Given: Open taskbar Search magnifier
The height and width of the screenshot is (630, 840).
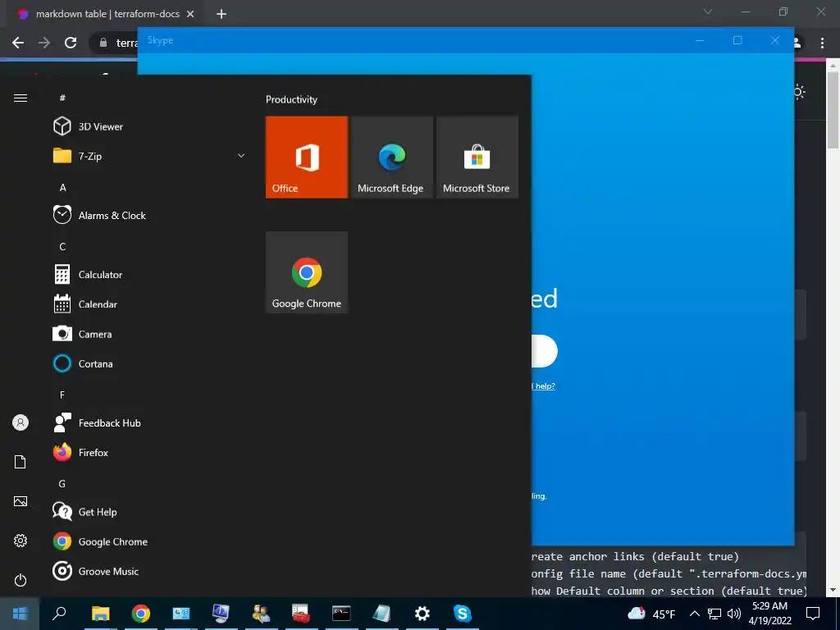Looking at the screenshot, I should click(59, 614).
